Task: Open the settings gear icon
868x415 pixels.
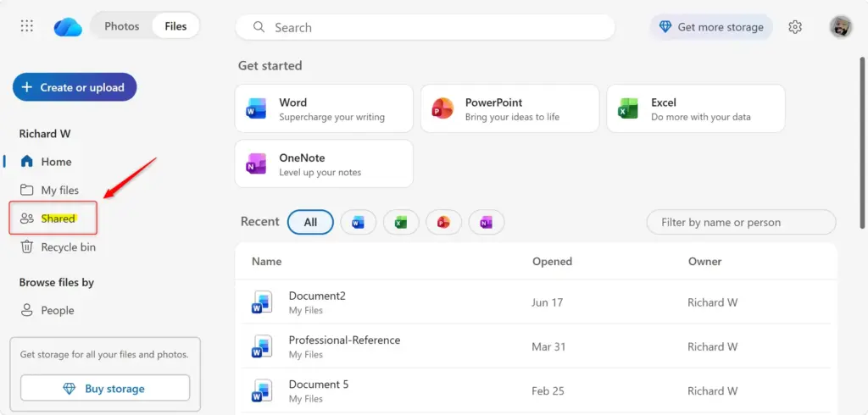Action: click(x=795, y=26)
